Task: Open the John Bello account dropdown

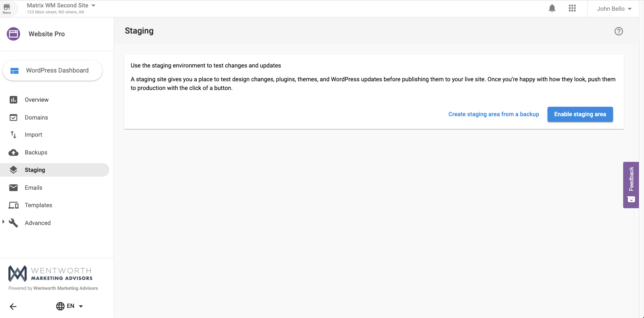Action: click(614, 9)
